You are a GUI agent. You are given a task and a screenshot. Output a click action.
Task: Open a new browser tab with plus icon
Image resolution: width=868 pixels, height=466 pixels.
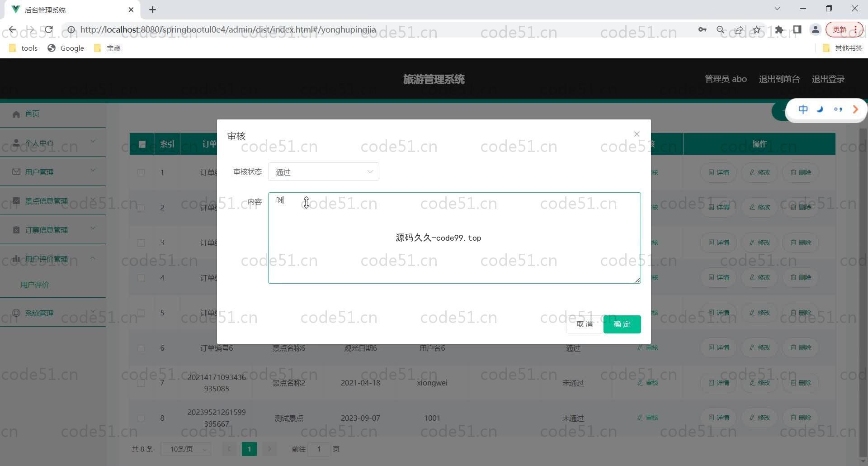[152, 10]
